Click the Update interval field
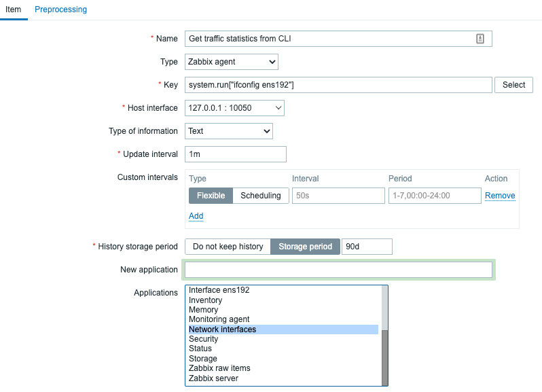This screenshot has width=542, height=392. pyautogui.click(x=236, y=154)
